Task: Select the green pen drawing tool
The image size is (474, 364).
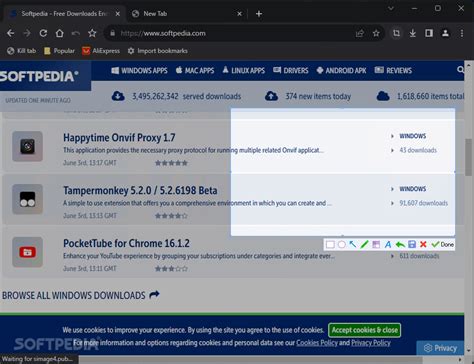Action: [364, 245]
